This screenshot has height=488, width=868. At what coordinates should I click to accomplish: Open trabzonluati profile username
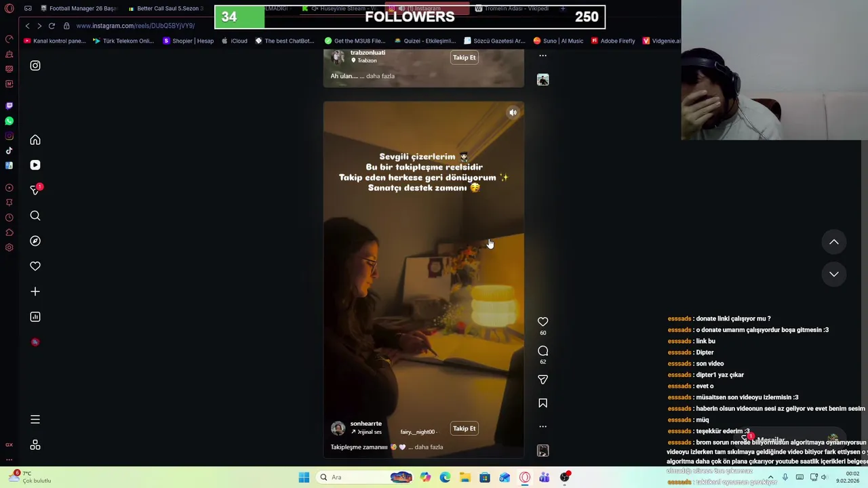(x=368, y=53)
